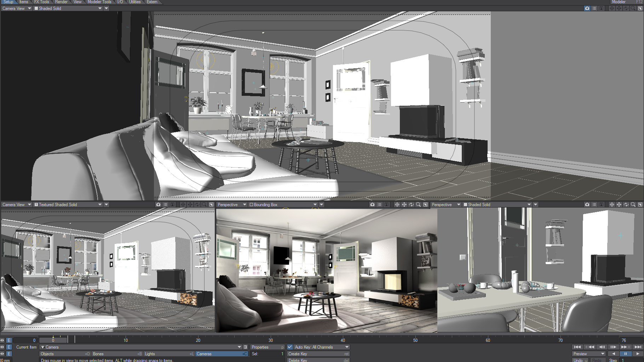Jump to the first frame of the timeline

pos(577,347)
